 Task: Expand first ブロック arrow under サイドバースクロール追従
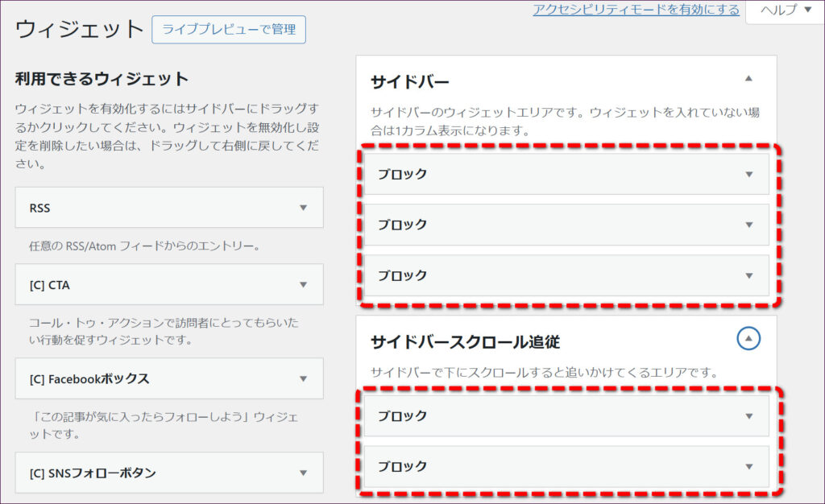point(748,416)
